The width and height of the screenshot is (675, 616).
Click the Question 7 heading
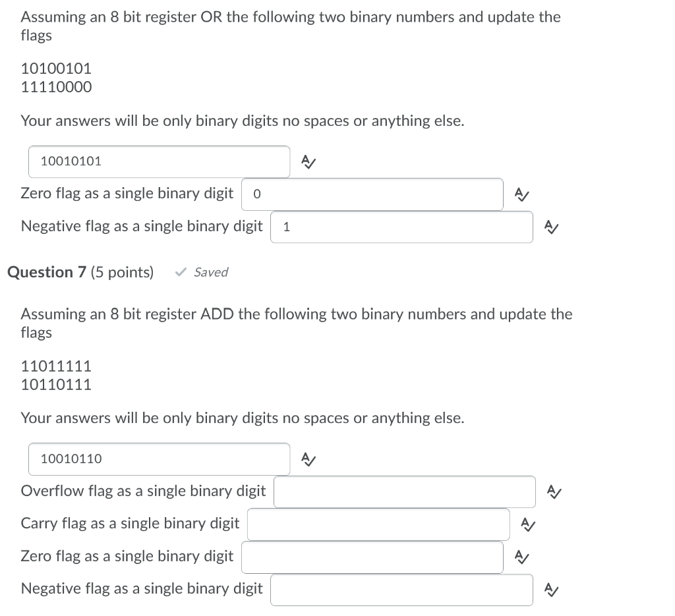pos(46,271)
